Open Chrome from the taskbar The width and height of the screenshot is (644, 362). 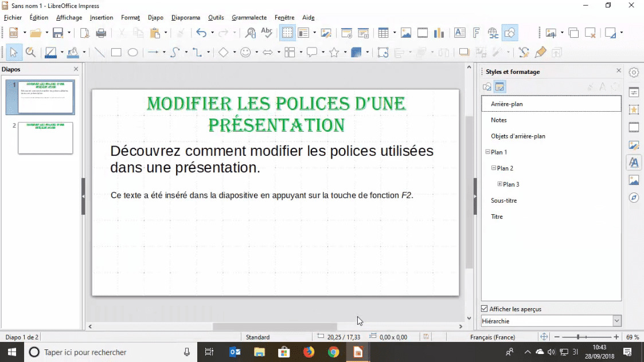pos(334,352)
